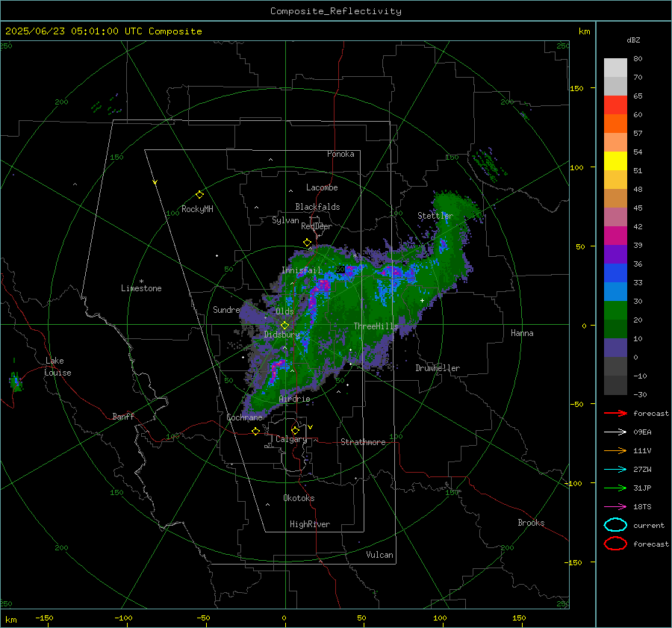Select the 30 dBZ light blue swatch
672x628 pixels.
pyautogui.click(x=615, y=291)
